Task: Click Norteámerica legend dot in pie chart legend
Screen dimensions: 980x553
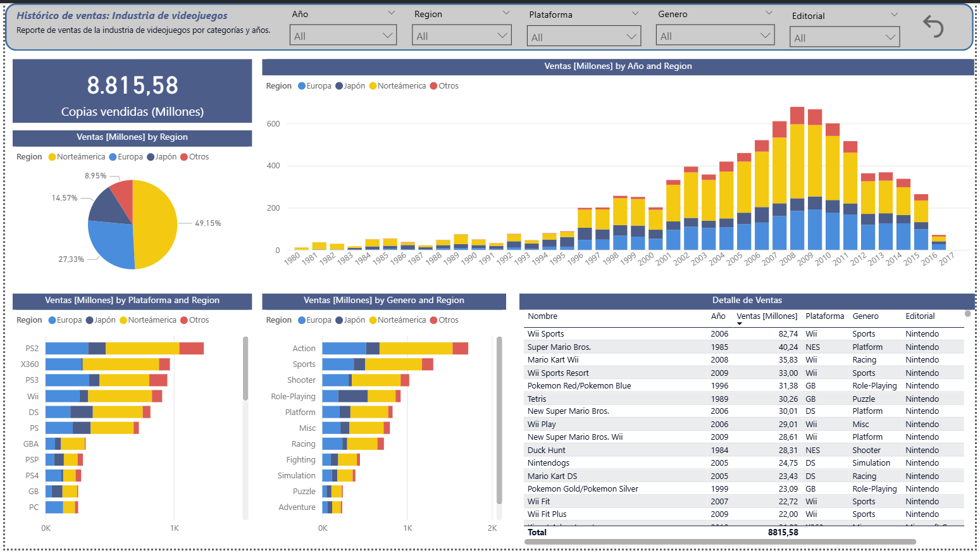Action: pyautogui.click(x=53, y=157)
